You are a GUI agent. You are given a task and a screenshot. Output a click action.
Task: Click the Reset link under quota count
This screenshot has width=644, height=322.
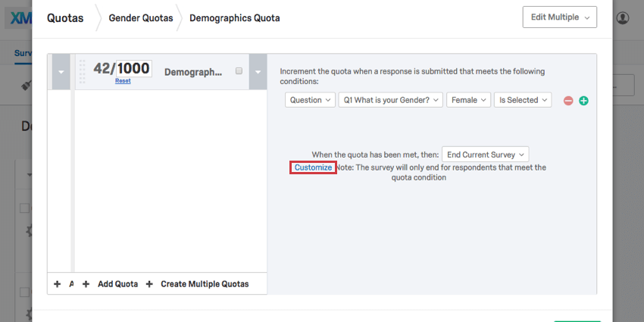[123, 81]
